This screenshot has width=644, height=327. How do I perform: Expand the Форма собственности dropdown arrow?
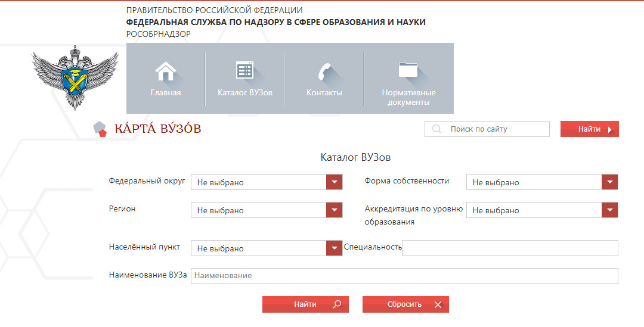[610, 182]
